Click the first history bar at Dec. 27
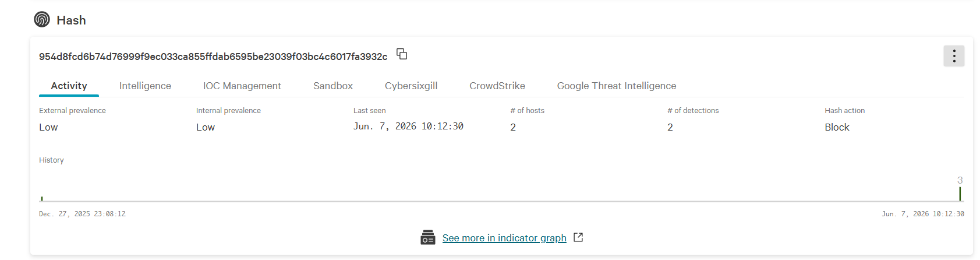This screenshot has height=260, width=980. point(42,199)
